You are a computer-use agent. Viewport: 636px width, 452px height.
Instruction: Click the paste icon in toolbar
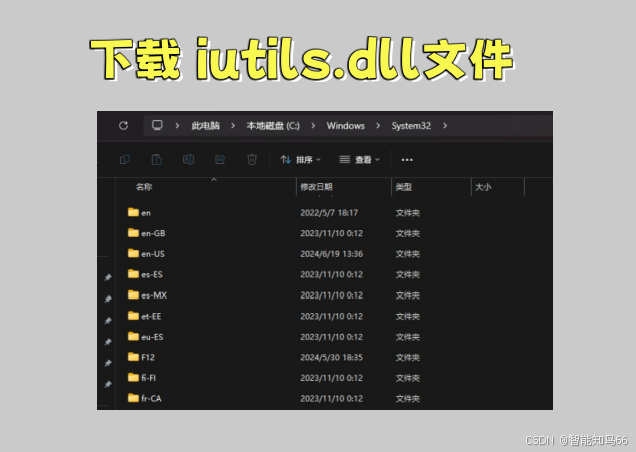(x=157, y=159)
